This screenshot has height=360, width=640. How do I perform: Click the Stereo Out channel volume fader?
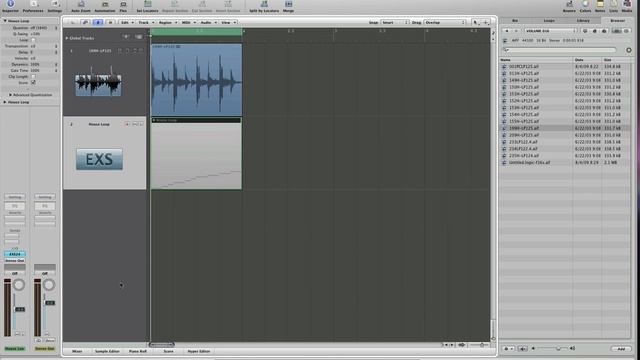pos(49,303)
